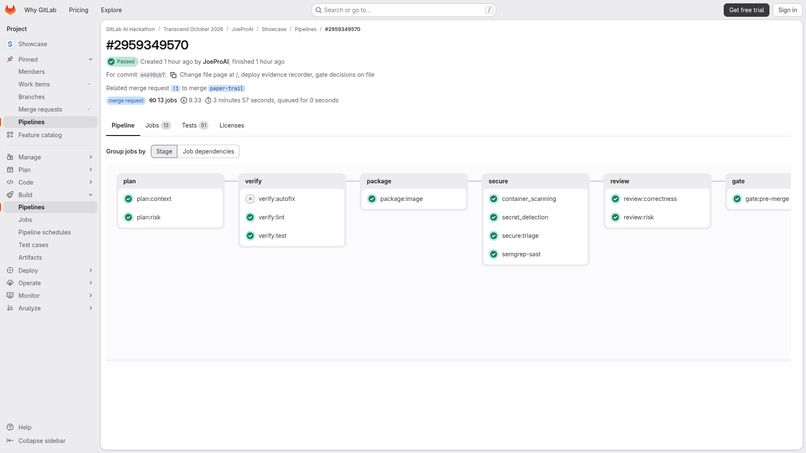Group jobs by Job dependencies
Screen dimensions: 806x453
click(x=208, y=152)
